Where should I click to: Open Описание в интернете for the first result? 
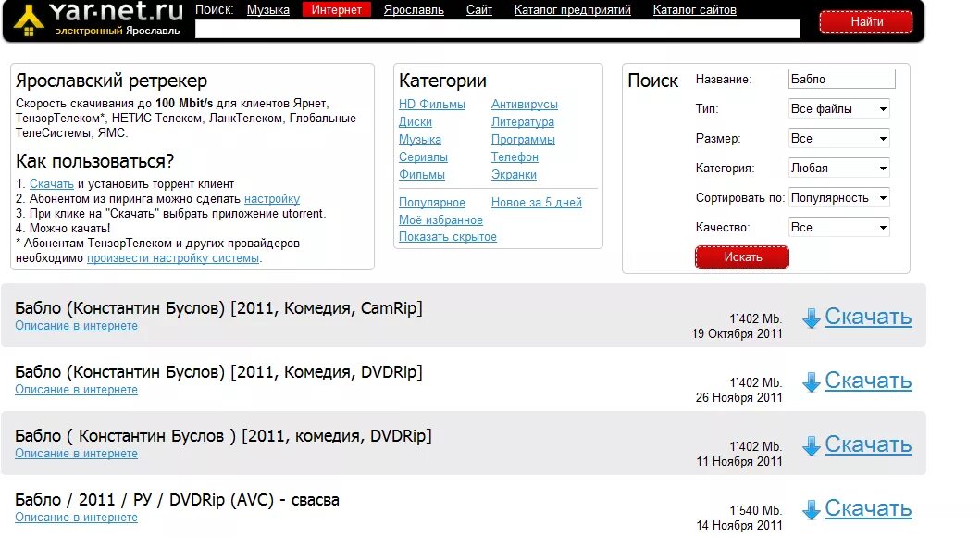tap(76, 326)
